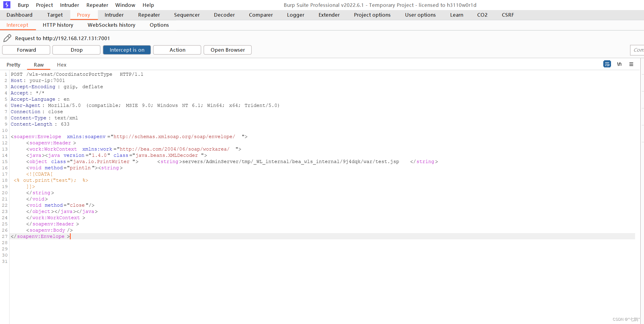Viewport: 644px width, 324px height.
Task: Open the editor hamburger menu icon
Action: [631, 64]
